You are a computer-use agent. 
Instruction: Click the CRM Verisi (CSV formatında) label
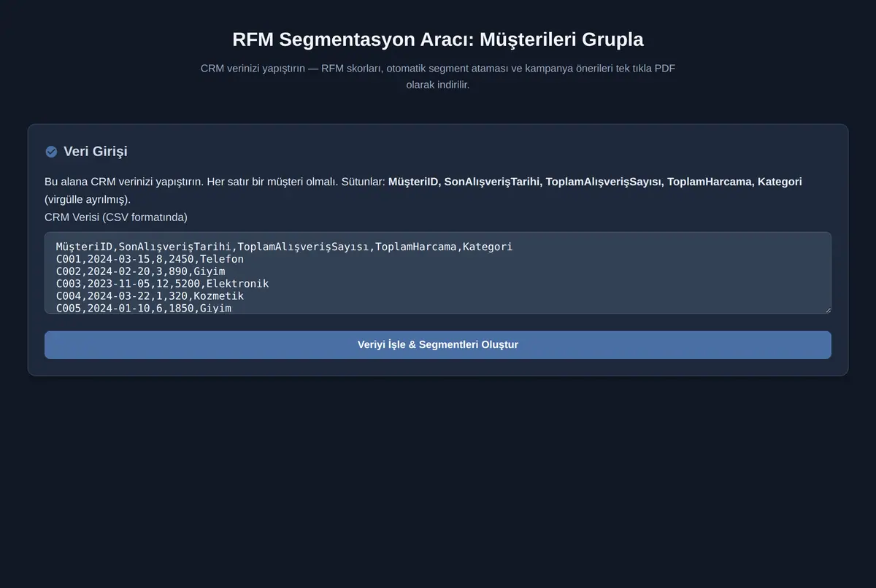point(116,217)
